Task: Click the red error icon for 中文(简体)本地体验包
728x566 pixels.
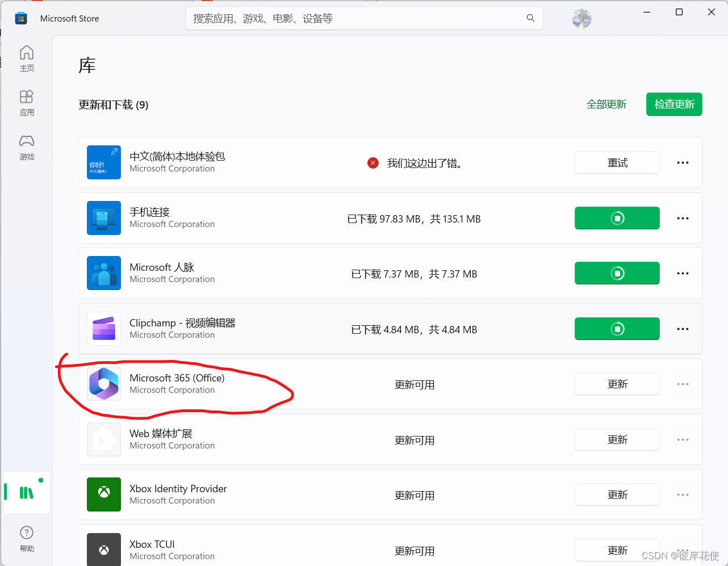Action: pyautogui.click(x=373, y=163)
